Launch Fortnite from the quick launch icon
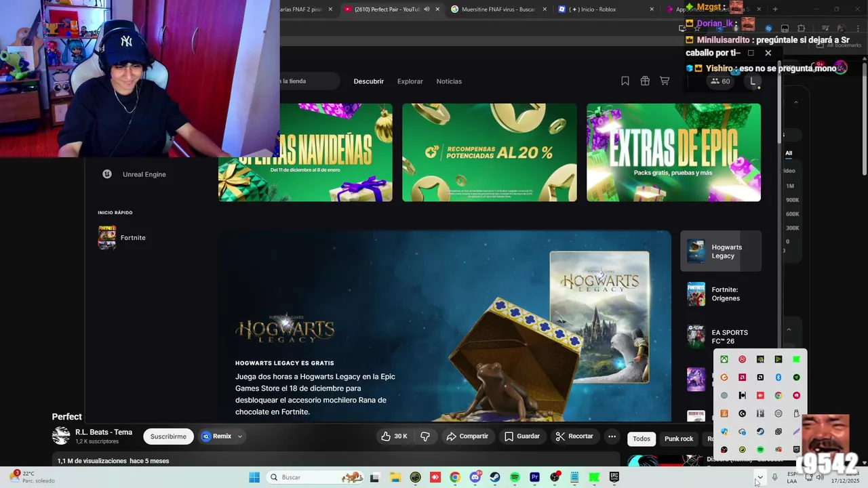 (x=107, y=237)
